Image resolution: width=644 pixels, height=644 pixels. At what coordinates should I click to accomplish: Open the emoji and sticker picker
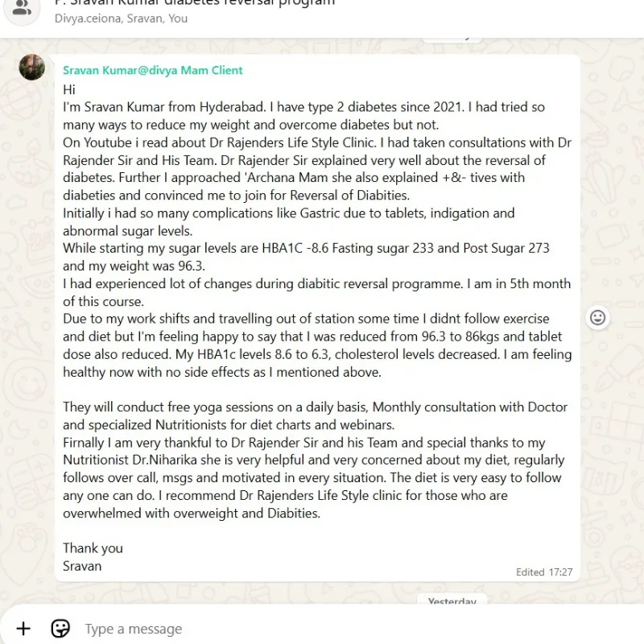click(x=60, y=629)
